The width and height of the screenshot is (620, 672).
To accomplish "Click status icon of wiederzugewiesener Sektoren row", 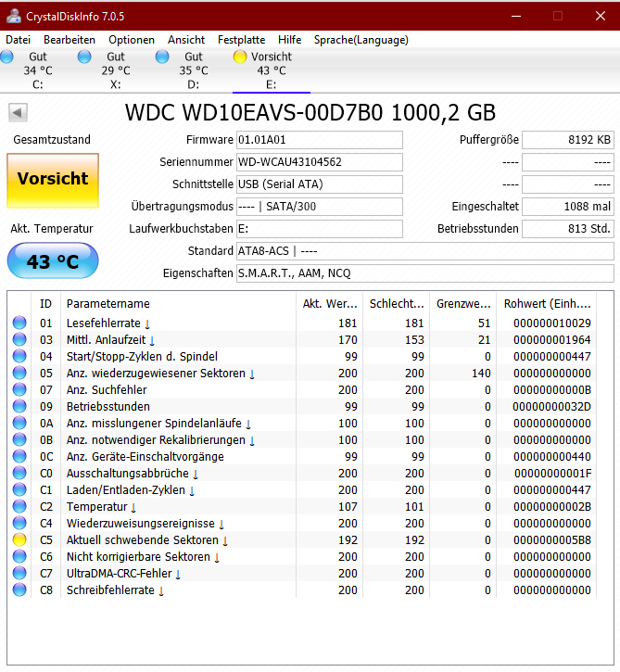I will point(19,373).
